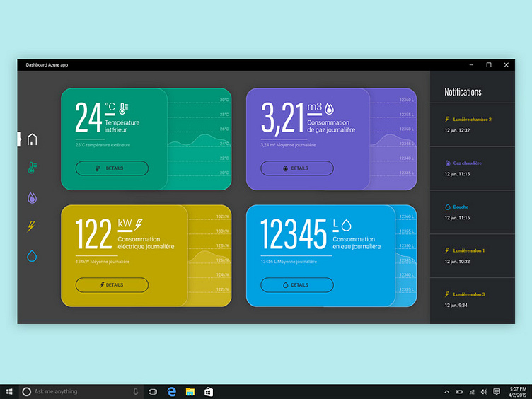The width and height of the screenshot is (532, 399).
Task: Open the Windows Start menu
Action: click(x=10, y=391)
